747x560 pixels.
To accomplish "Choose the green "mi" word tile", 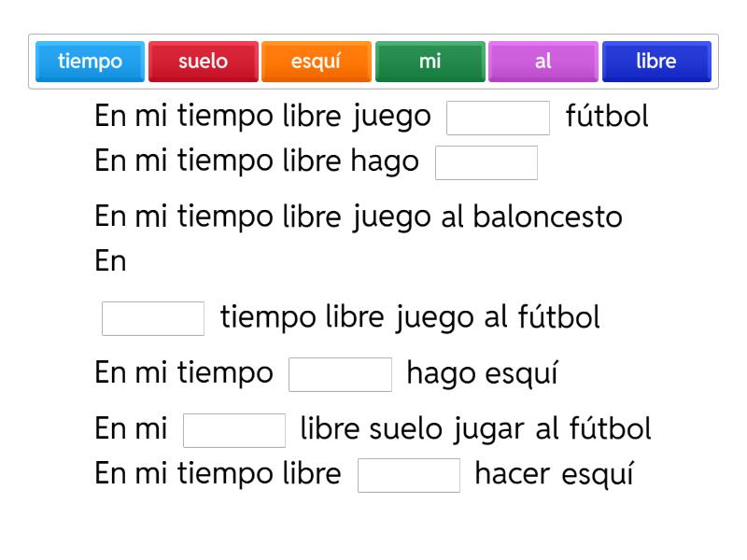I will 430,62.
